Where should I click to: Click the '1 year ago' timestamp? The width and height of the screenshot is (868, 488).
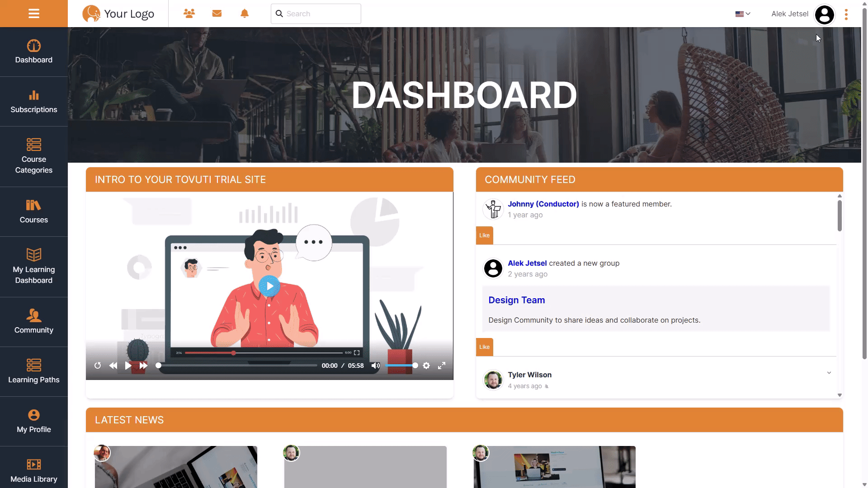(525, 215)
